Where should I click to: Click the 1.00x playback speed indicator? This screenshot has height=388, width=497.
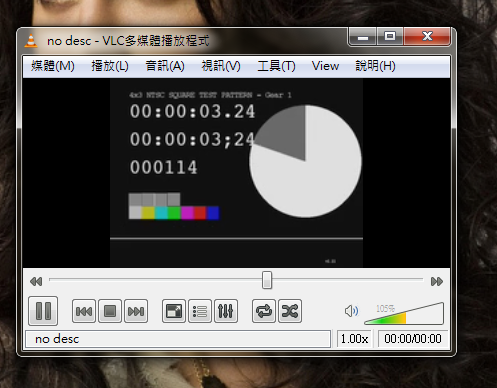click(x=354, y=339)
